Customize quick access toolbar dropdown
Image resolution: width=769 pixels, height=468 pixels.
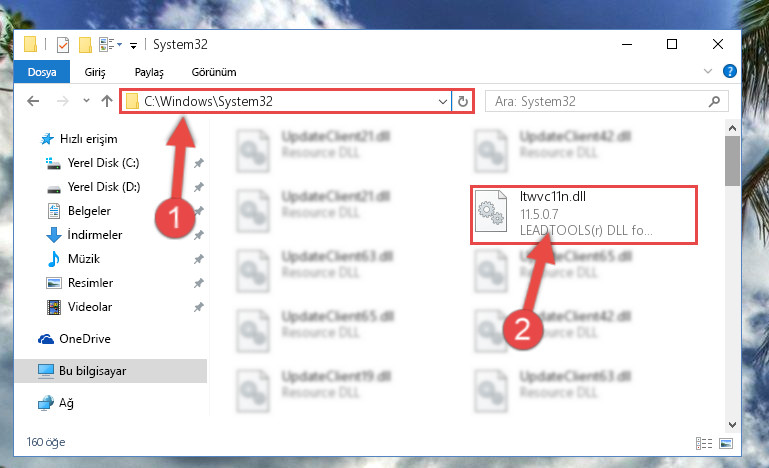133,46
